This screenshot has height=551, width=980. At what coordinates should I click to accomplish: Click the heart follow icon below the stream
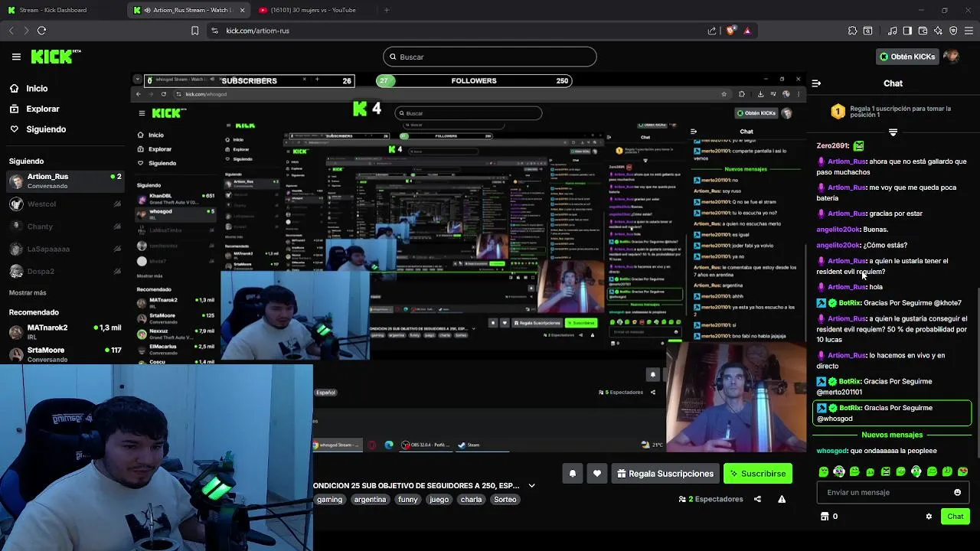pos(597,474)
